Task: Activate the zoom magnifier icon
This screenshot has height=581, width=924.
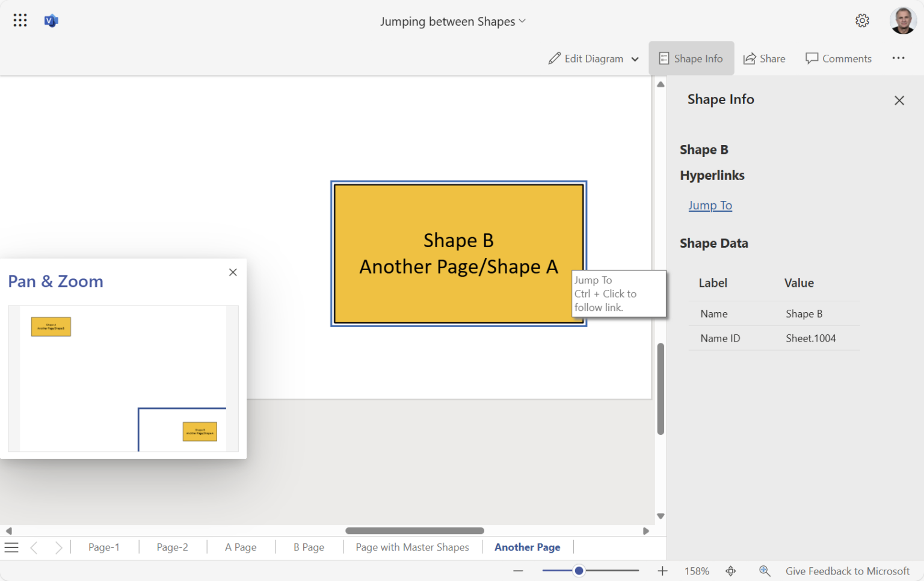Action: pos(765,571)
